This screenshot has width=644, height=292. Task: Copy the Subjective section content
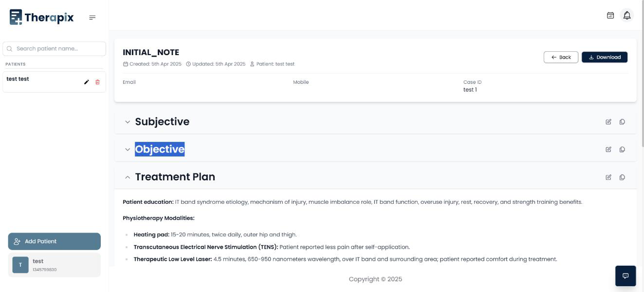coord(622,122)
